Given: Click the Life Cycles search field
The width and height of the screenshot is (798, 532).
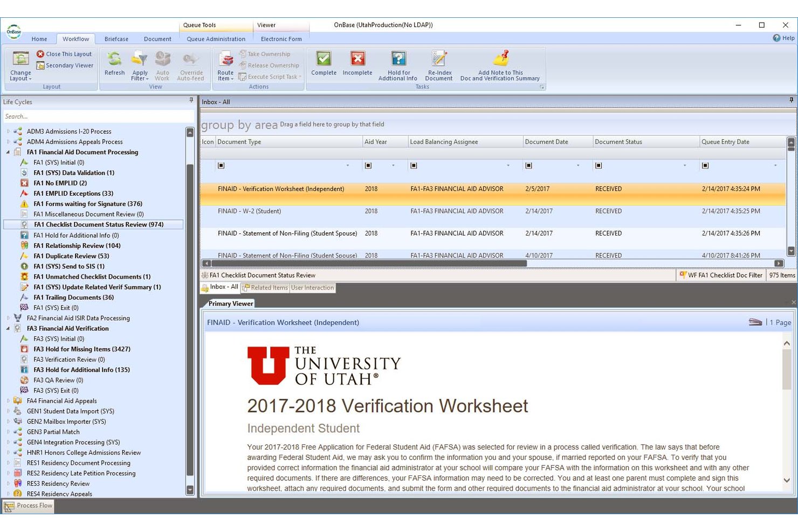Looking at the screenshot, I should pos(98,116).
